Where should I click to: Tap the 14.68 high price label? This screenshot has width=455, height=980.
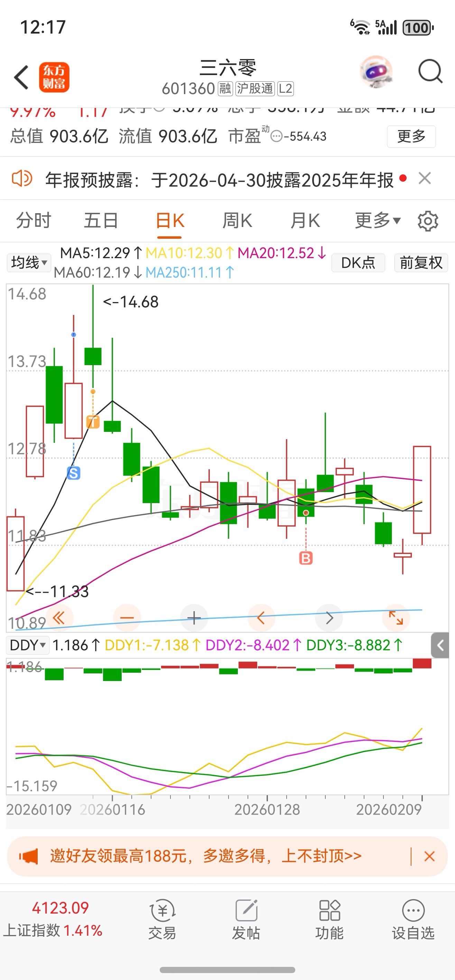(130, 302)
